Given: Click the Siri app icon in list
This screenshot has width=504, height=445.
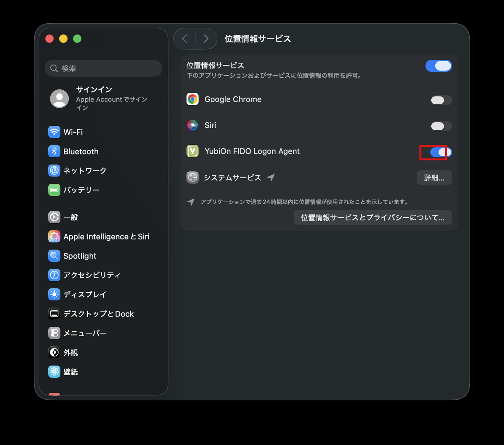Looking at the screenshot, I should tap(193, 125).
